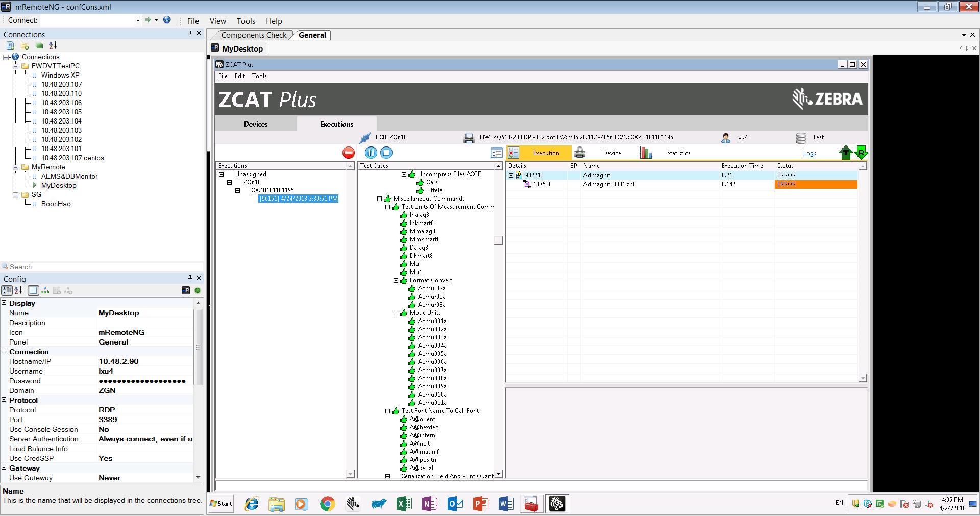Select the BoonHao connection
The image size is (980, 516).
pos(56,204)
